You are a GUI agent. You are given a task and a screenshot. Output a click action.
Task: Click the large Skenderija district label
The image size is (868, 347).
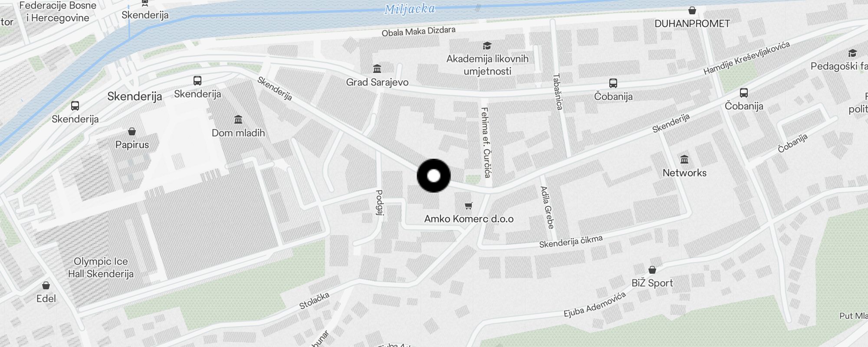tap(135, 96)
